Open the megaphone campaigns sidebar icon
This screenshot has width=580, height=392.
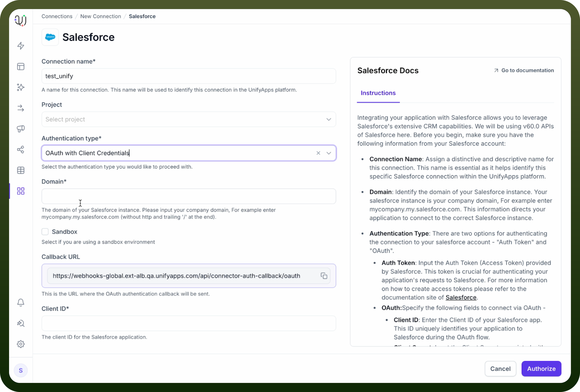pos(21,129)
